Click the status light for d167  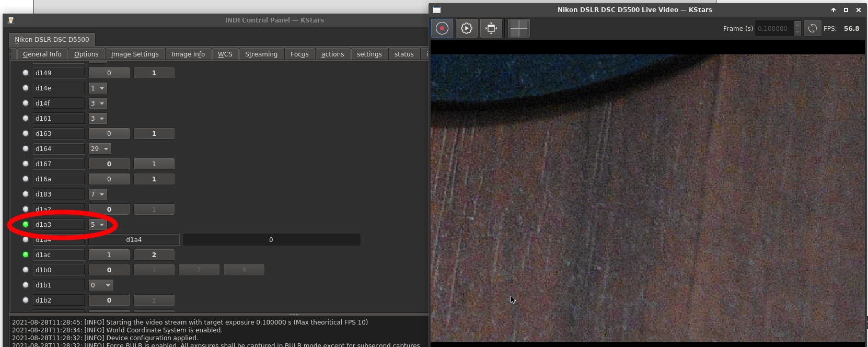pos(25,164)
